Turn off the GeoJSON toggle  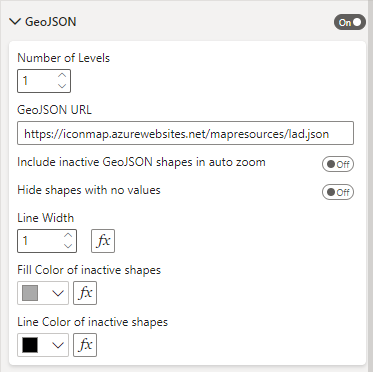(350, 22)
